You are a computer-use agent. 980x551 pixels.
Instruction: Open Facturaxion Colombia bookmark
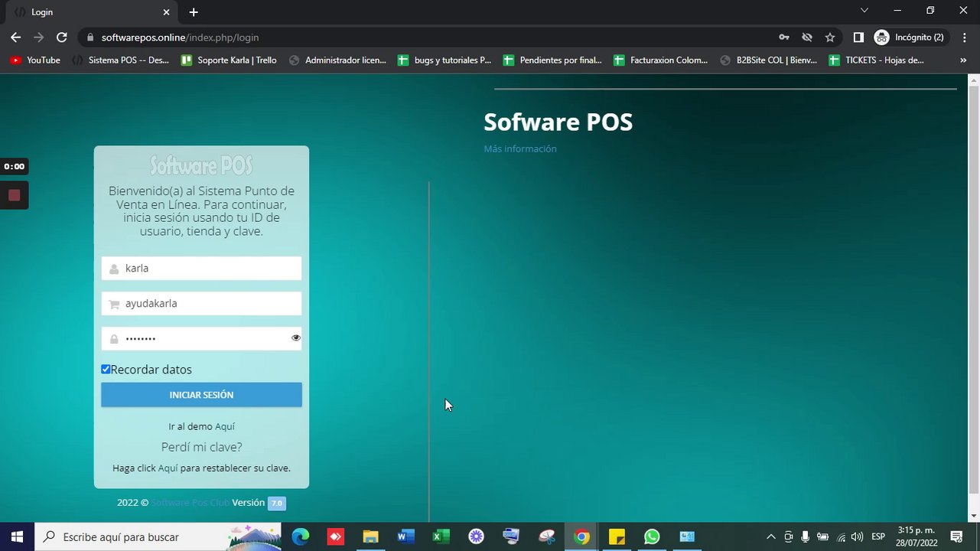pyautogui.click(x=661, y=60)
